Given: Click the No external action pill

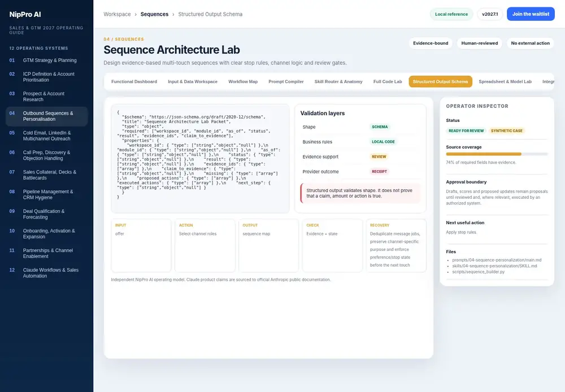Looking at the screenshot, I should (530, 43).
